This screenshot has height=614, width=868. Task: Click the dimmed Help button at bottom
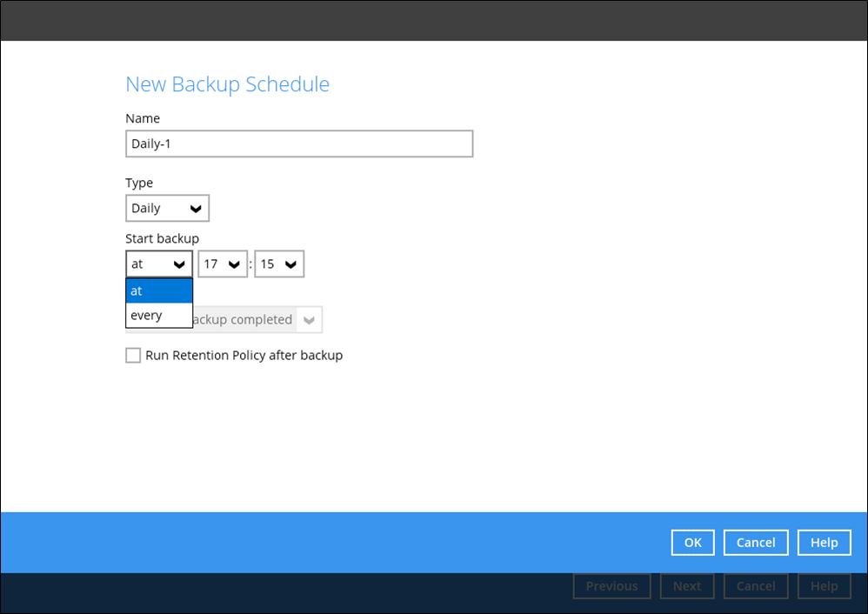(x=824, y=586)
